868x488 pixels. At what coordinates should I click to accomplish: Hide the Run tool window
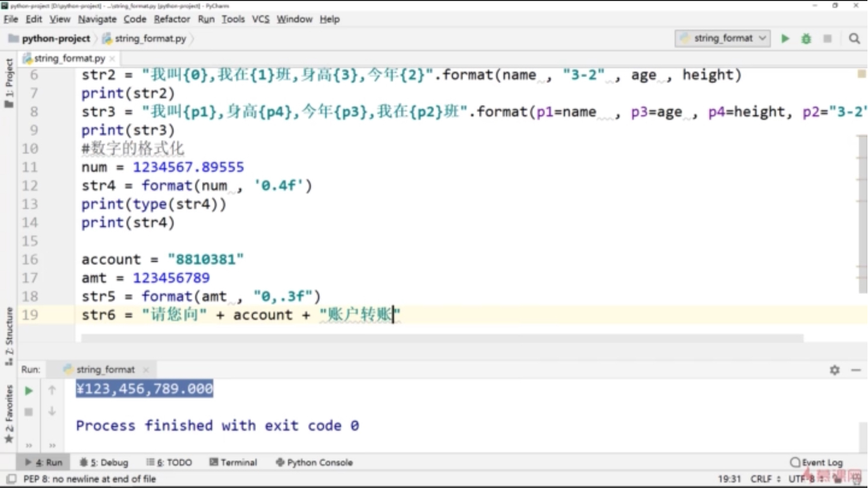(856, 369)
